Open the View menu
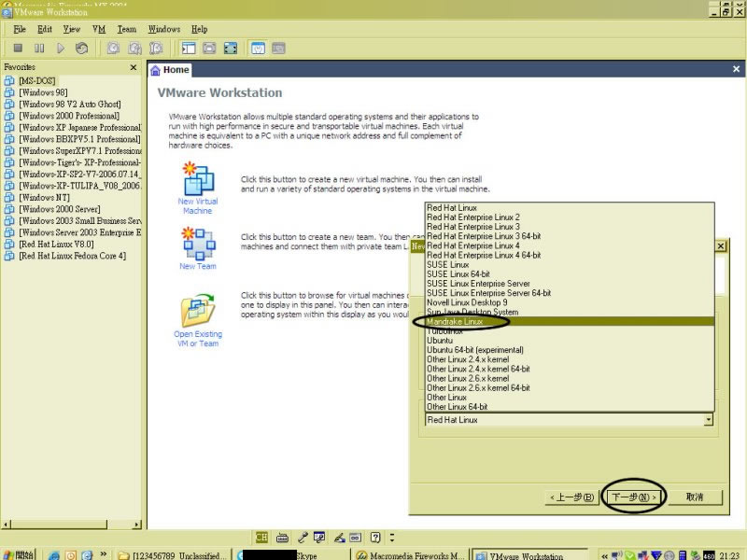 pyautogui.click(x=72, y=29)
